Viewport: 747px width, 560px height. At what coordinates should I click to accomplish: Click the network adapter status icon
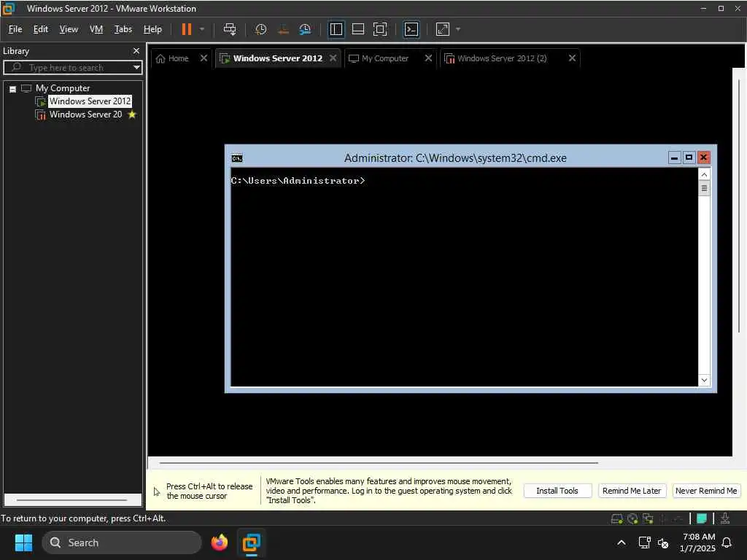[648, 518]
